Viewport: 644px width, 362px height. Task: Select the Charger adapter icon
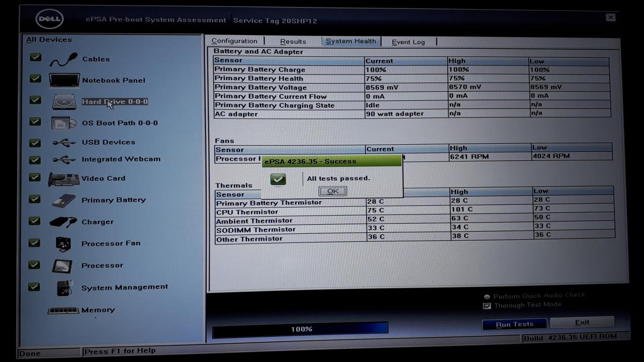(x=63, y=222)
